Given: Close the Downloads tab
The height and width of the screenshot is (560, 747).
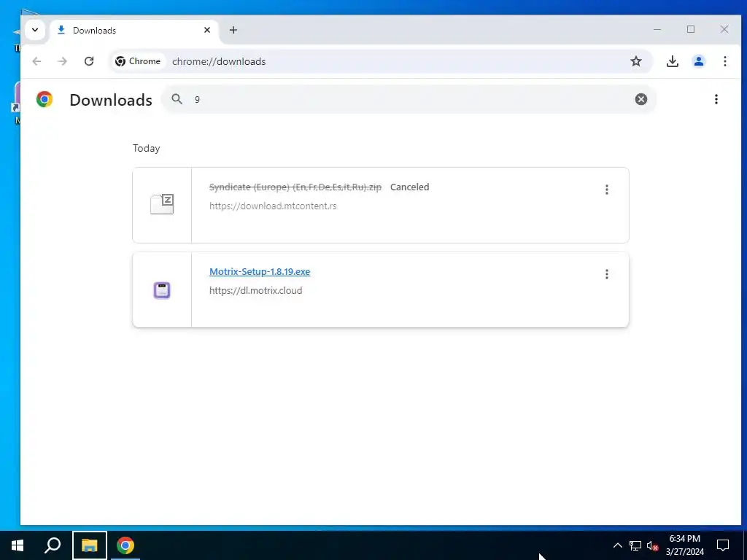Looking at the screenshot, I should click(206, 30).
